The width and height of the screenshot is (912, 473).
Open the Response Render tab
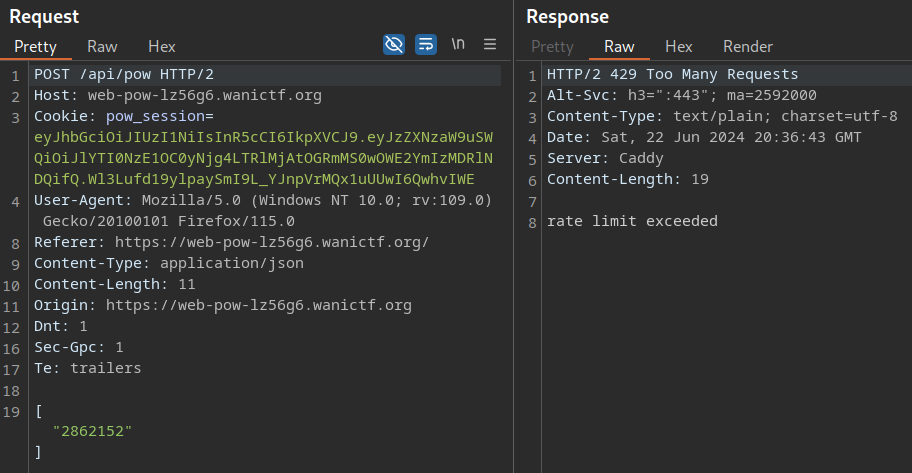coord(748,46)
